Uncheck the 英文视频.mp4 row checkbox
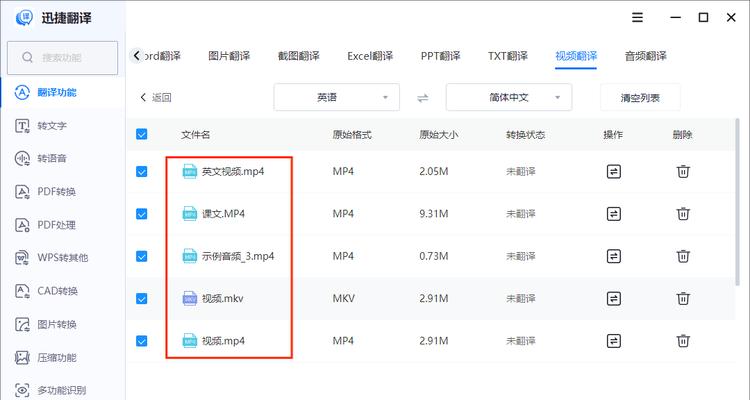 (141, 172)
